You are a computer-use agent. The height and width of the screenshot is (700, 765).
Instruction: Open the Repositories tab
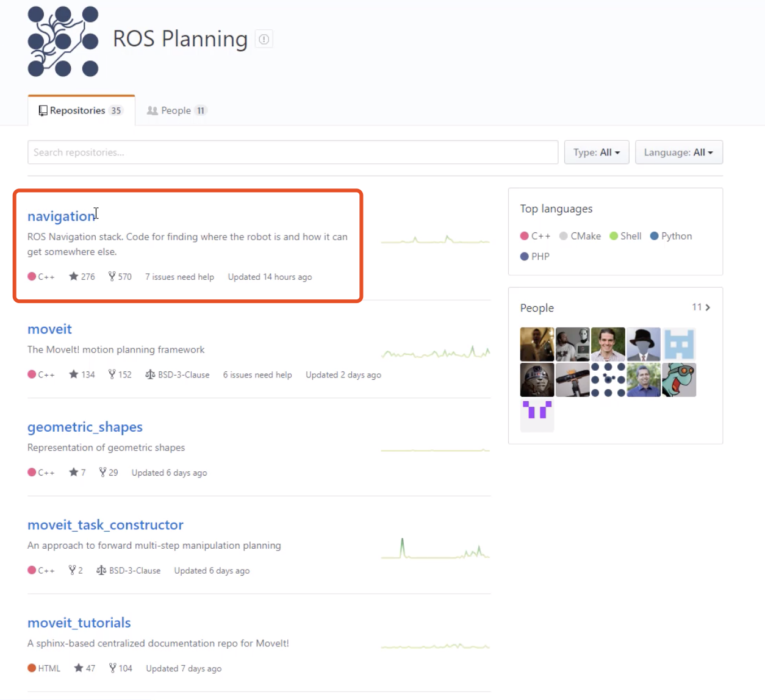click(x=81, y=110)
